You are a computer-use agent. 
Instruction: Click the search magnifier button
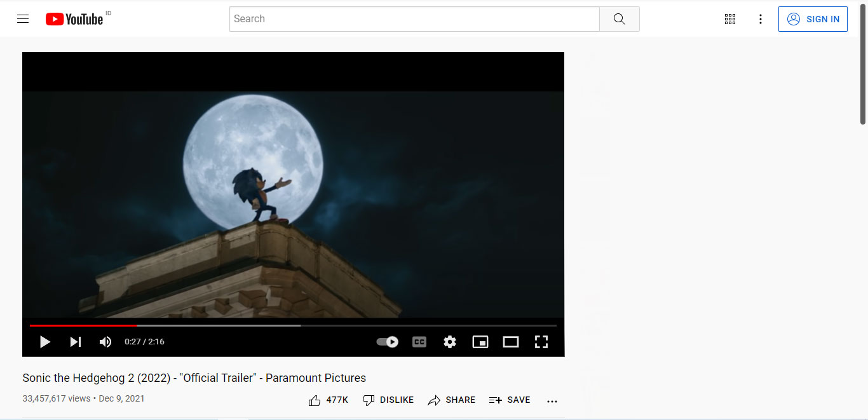620,19
